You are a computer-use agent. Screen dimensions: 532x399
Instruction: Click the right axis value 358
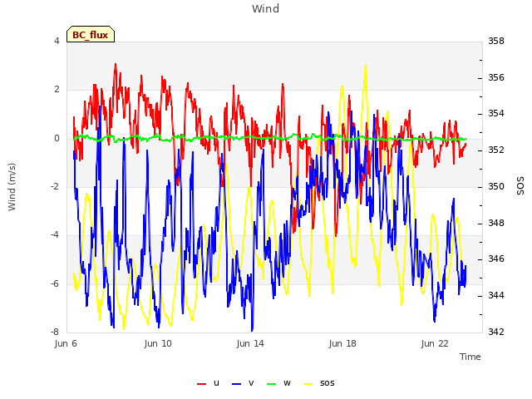pos(496,41)
